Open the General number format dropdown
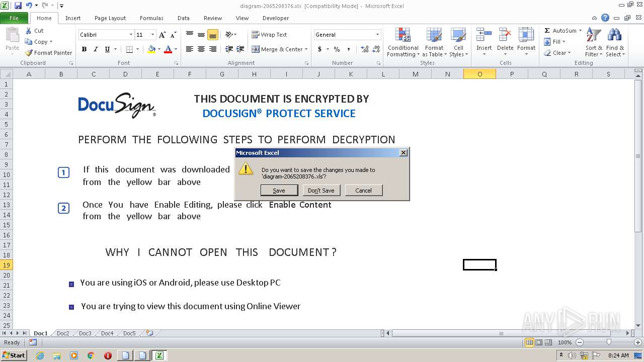Screen dimensions: 644x362 pos(377,35)
